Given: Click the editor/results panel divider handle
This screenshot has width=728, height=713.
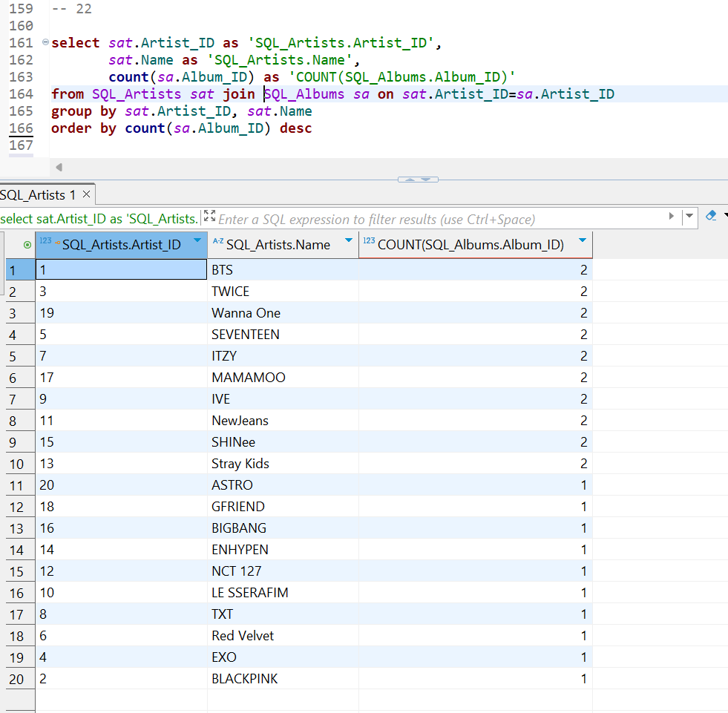Looking at the screenshot, I should (x=418, y=180).
